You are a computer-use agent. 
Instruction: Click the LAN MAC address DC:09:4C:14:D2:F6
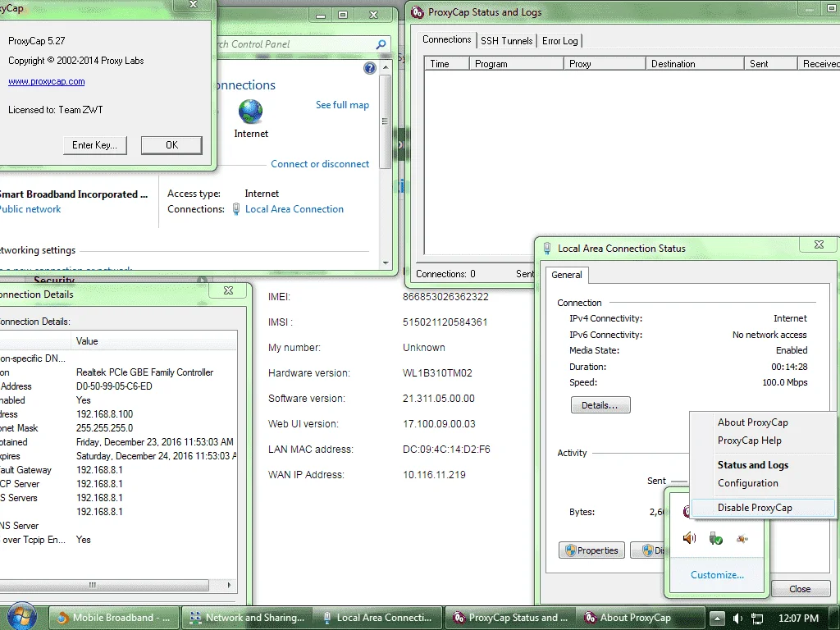446,450
